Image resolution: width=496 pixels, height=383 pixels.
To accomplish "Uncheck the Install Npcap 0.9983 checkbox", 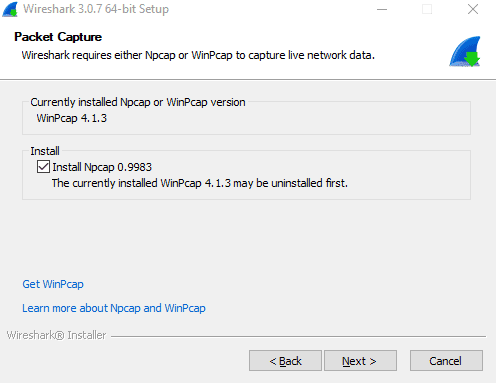I will click(x=43, y=167).
